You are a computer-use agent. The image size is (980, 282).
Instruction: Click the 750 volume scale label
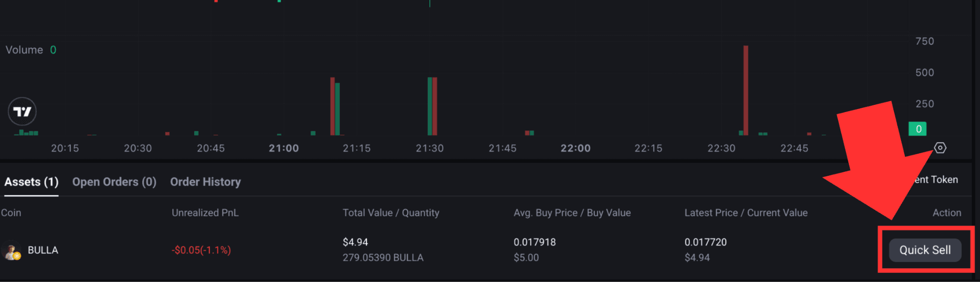pyautogui.click(x=924, y=41)
